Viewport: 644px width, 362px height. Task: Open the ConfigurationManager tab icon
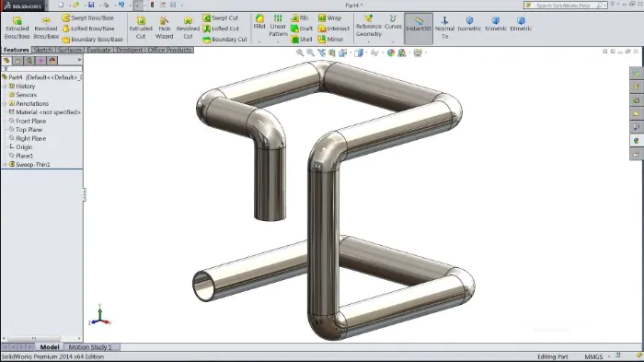coord(29,61)
